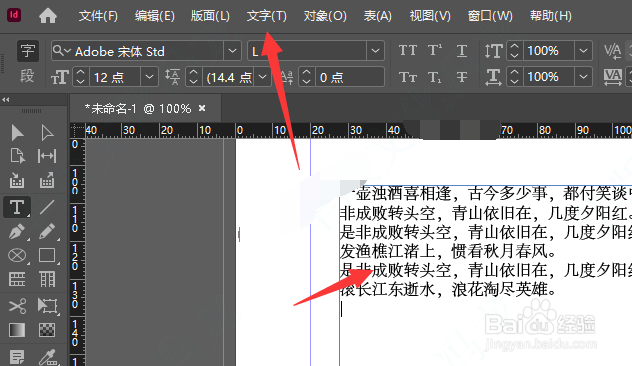Viewport: 632px width, 366px height.
Task: Select the Page tool
Action: [17, 156]
